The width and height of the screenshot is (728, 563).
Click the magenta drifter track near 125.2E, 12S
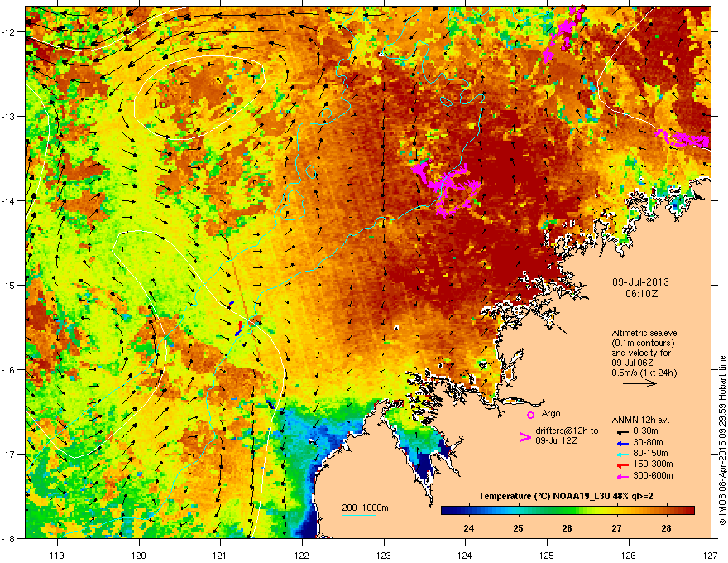pos(563,32)
